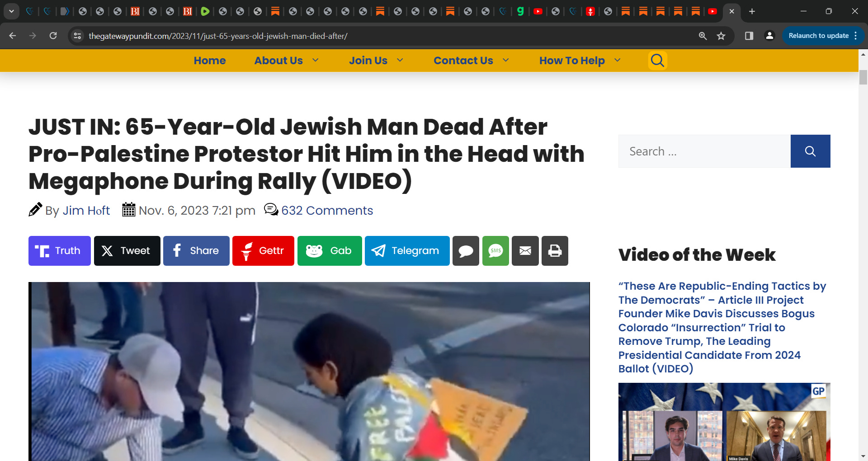This screenshot has width=868, height=461.
Task: Open Jim Hoft author link
Action: pyautogui.click(x=86, y=211)
